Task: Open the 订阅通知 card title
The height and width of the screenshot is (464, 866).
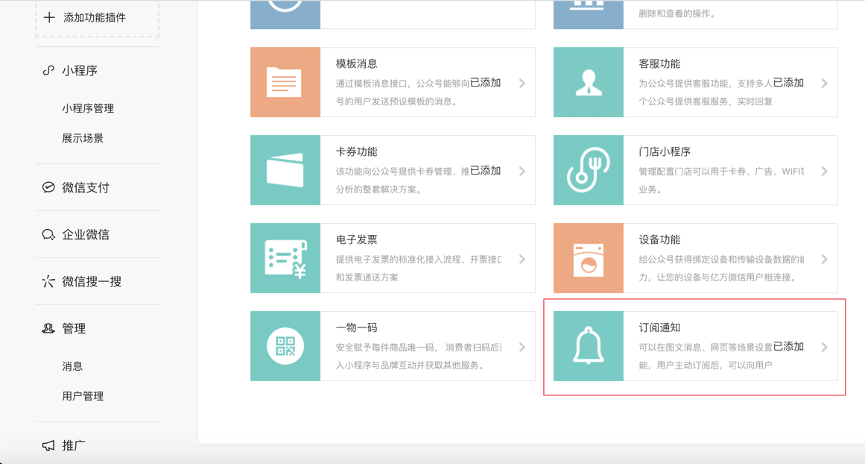Action: [659, 327]
